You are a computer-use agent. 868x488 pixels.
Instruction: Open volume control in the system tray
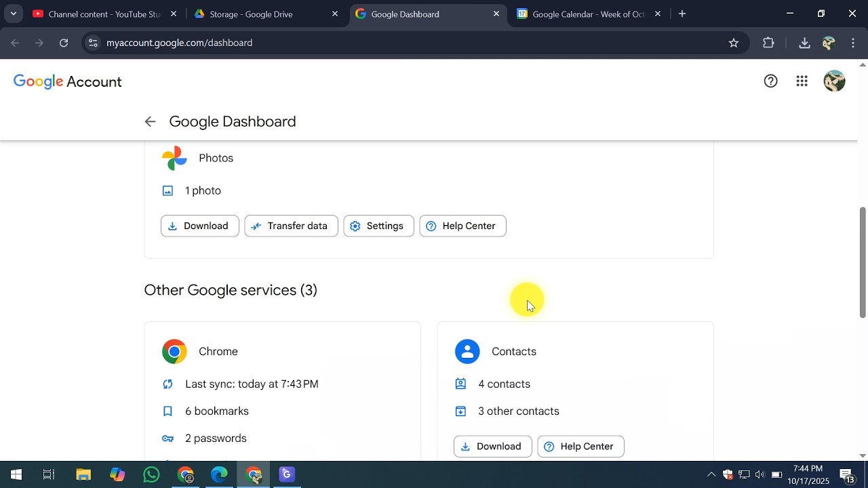[759, 474]
